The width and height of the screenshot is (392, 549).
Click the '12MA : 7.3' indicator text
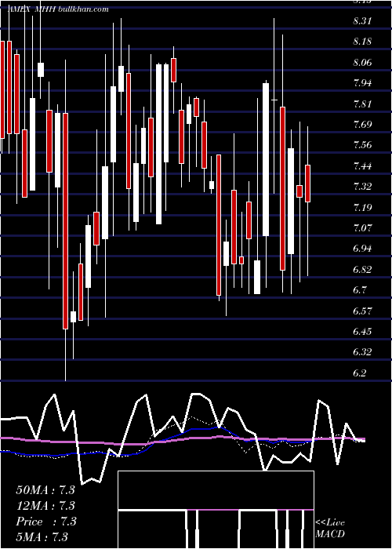click(45, 506)
